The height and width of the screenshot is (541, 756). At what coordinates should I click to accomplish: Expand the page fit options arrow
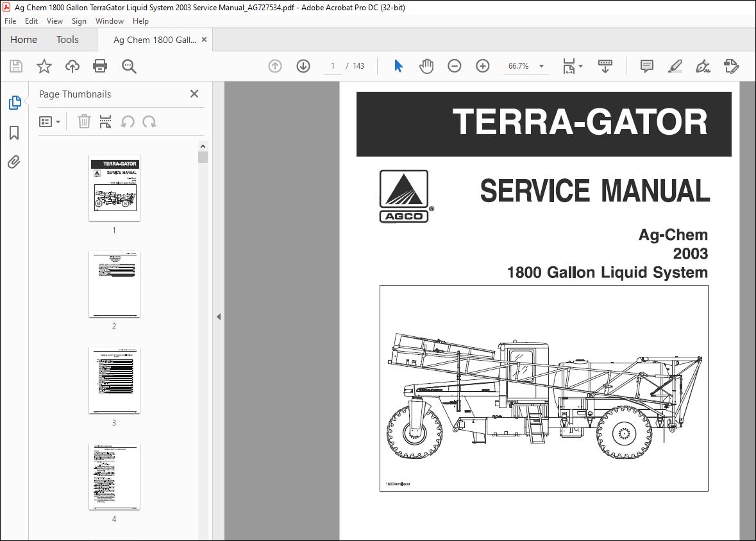580,66
